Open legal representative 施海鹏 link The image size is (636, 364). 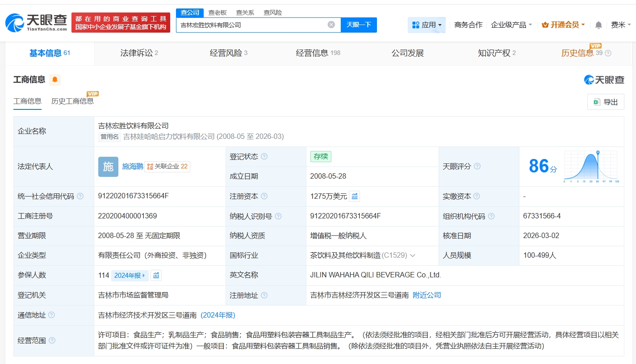[133, 166]
